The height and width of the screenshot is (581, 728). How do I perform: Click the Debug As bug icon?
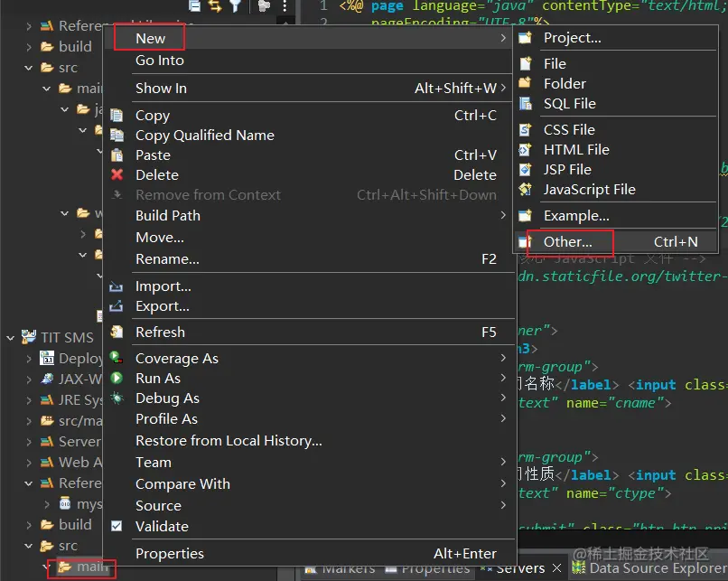[117, 398]
